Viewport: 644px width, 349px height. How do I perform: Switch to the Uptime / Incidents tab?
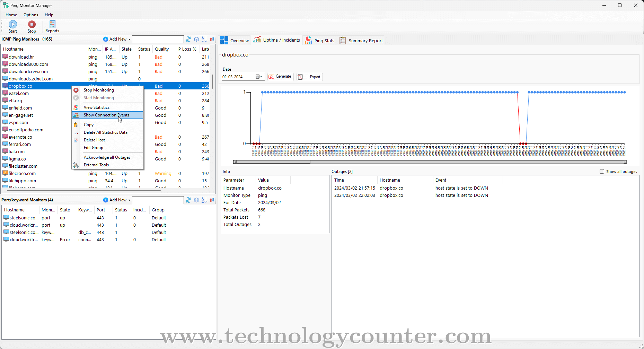(276, 40)
